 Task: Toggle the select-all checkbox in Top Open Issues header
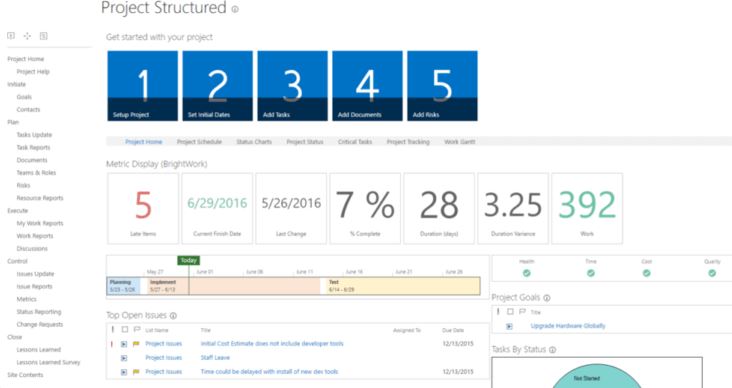point(125,330)
